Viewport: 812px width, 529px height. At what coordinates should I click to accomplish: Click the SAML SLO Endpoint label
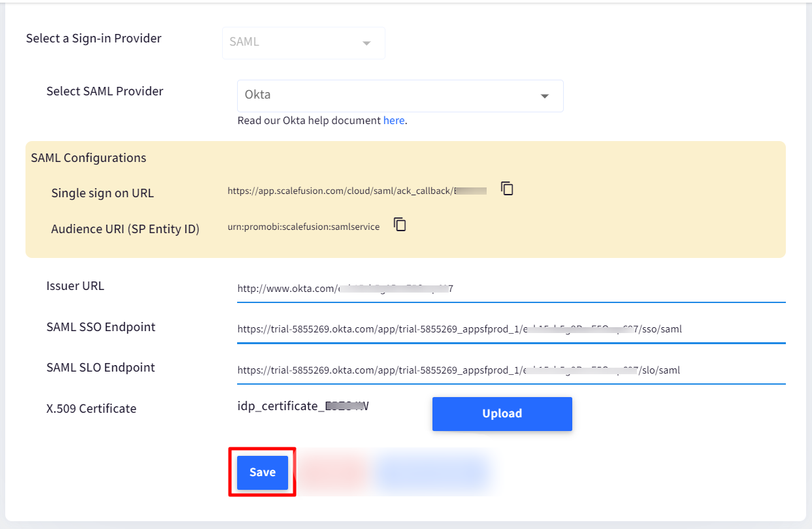101,367
